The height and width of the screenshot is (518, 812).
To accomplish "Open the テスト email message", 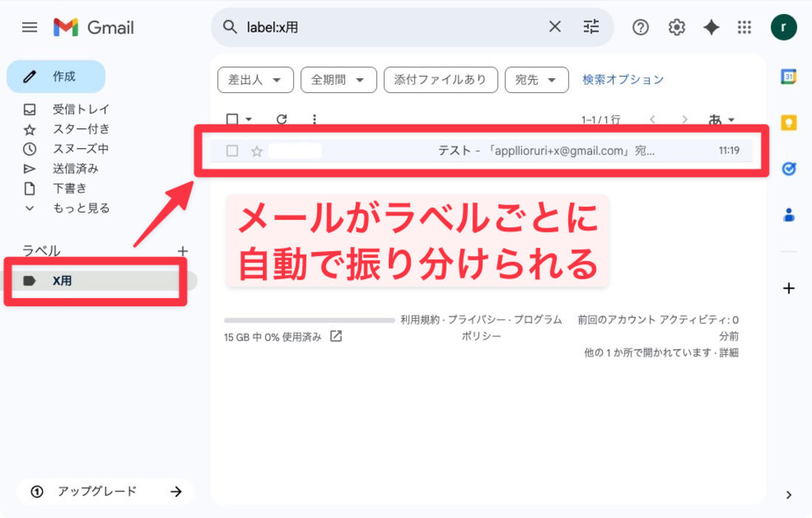I will coord(481,151).
